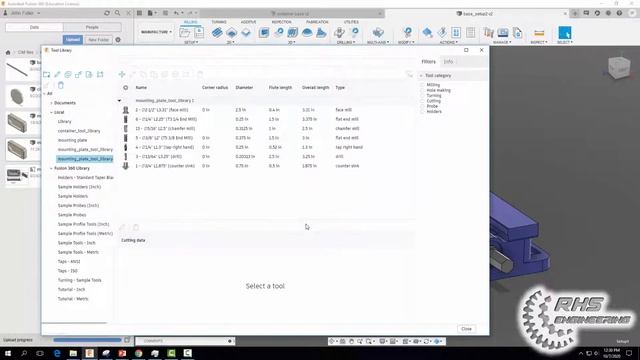Switch to the Additive ribbon tab

click(248, 22)
